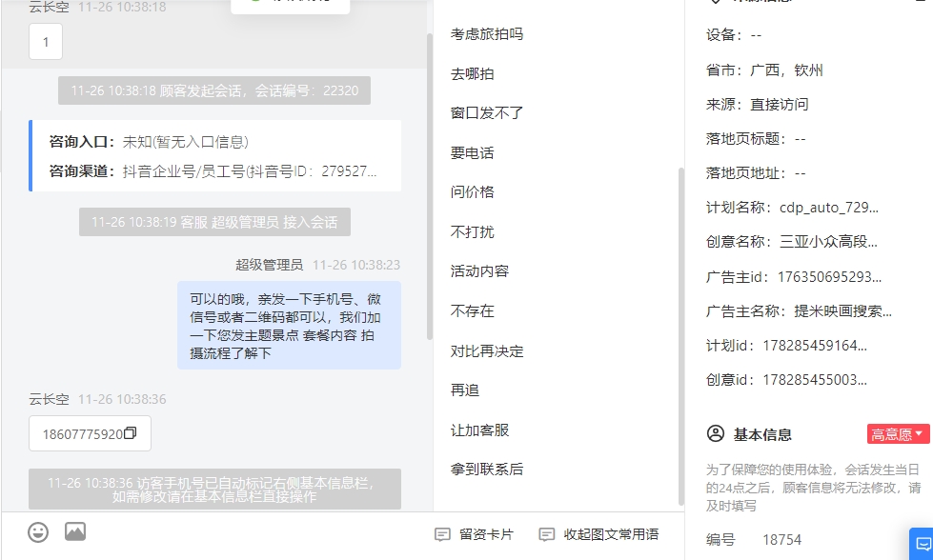The width and height of the screenshot is (933, 560).
Task: Open the image upload icon
Action: click(75, 531)
